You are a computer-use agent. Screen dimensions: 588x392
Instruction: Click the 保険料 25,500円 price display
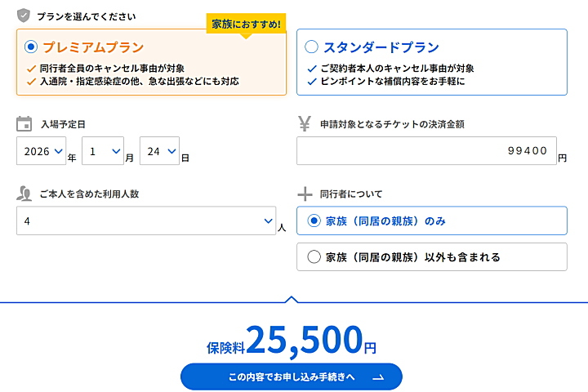292,341
